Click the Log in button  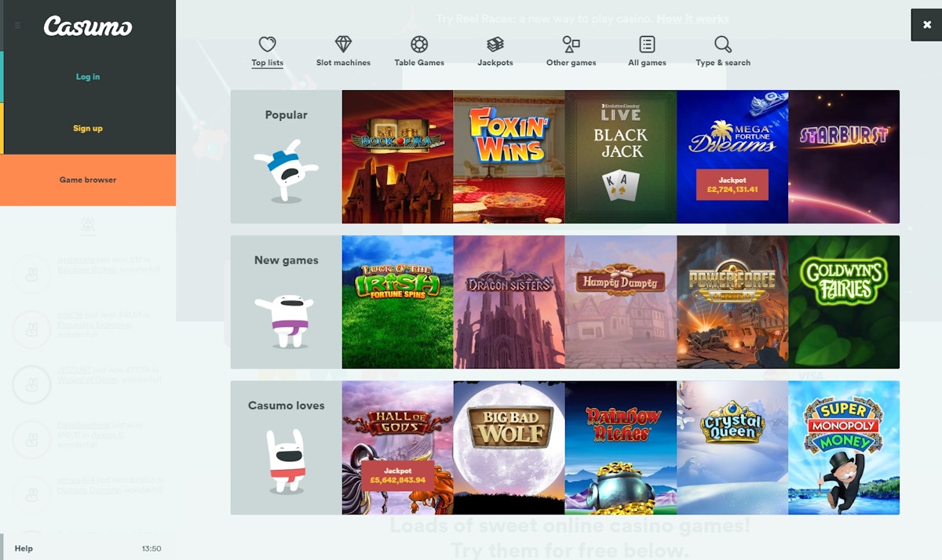[x=88, y=77]
